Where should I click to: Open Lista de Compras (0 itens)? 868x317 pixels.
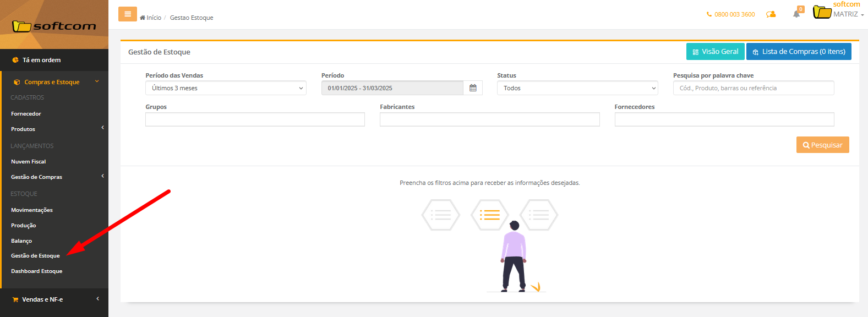pos(799,52)
